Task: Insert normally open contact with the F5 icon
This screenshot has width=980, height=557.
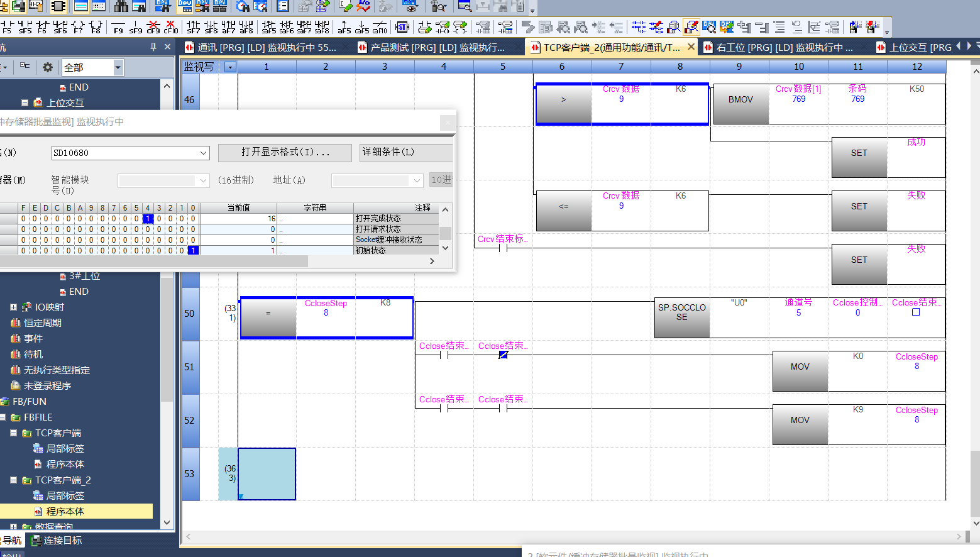Action: (8, 27)
